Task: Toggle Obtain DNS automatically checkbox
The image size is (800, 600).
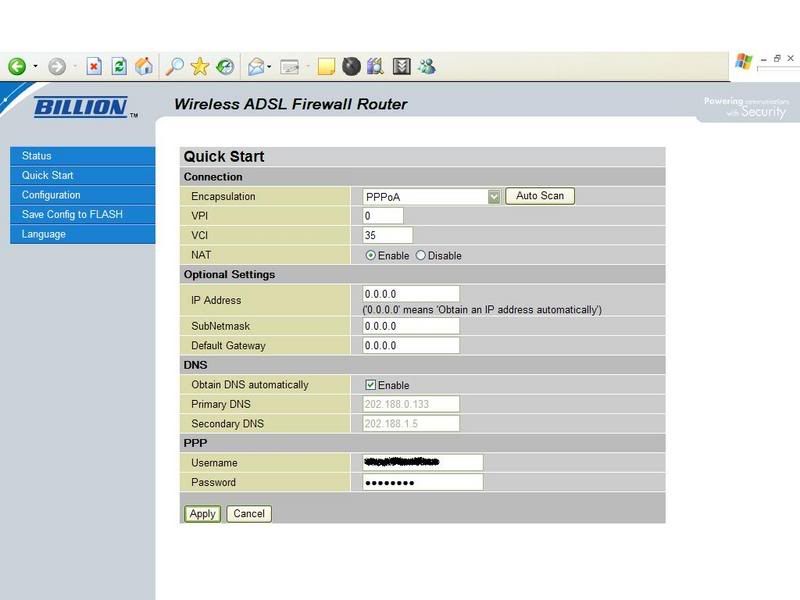Action: tap(370, 385)
